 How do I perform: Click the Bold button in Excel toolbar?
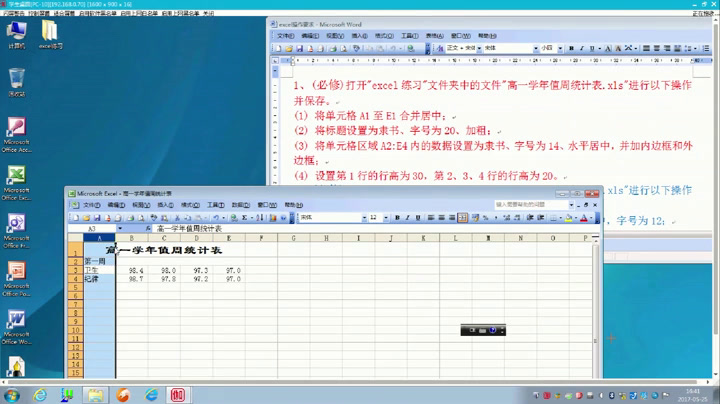[x=397, y=217]
